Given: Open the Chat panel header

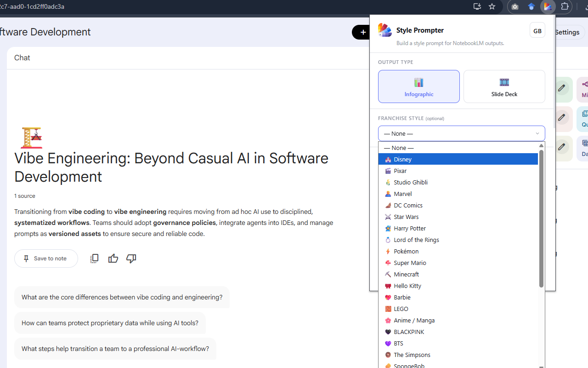Looking at the screenshot, I should (x=22, y=58).
